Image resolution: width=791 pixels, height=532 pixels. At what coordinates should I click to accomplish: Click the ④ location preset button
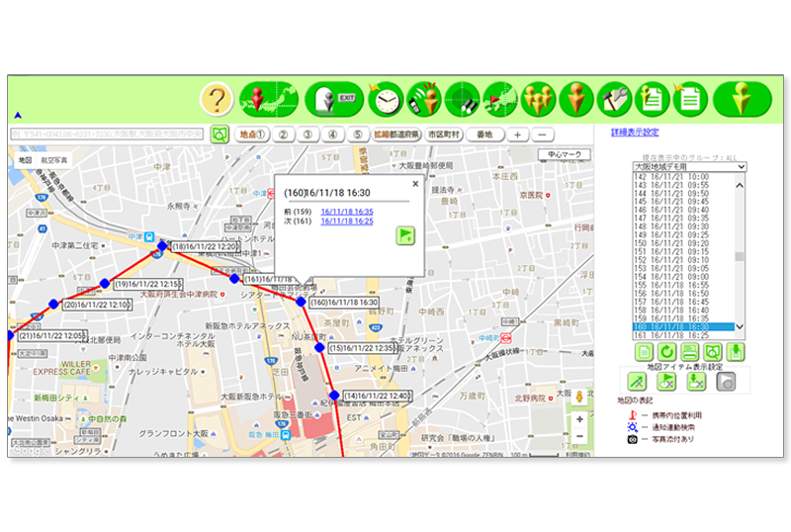(x=332, y=134)
